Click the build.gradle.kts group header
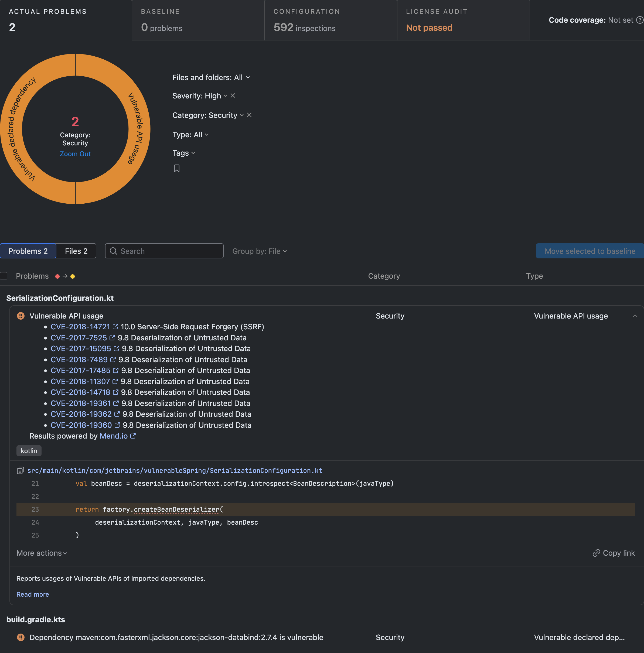 [36, 620]
